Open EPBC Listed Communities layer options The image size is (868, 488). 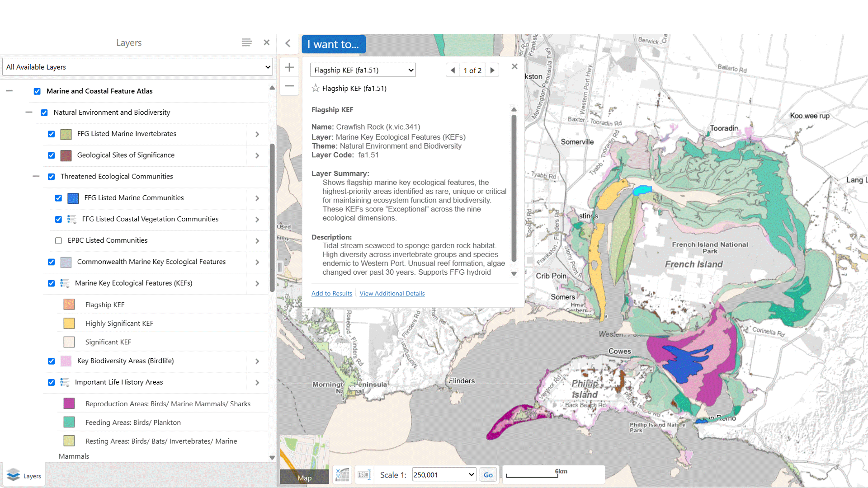257,241
